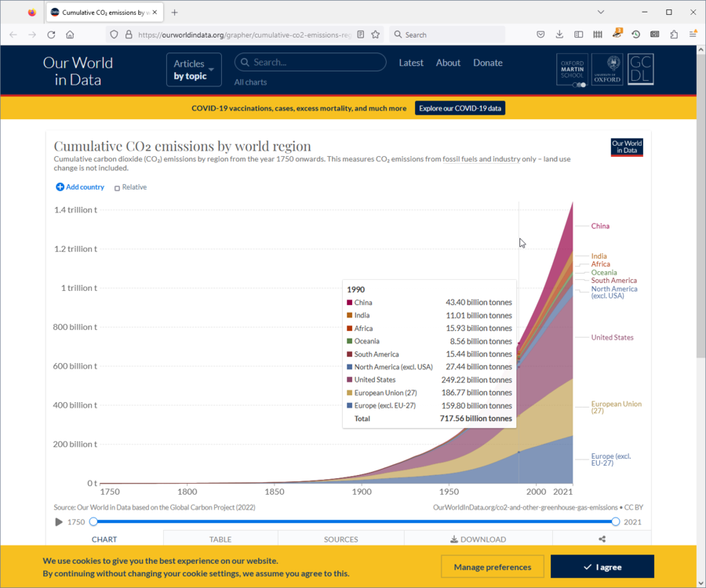Open browsing History icon in the toolbar
Image resolution: width=706 pixels, height=588 pixels.
(635, 34)
